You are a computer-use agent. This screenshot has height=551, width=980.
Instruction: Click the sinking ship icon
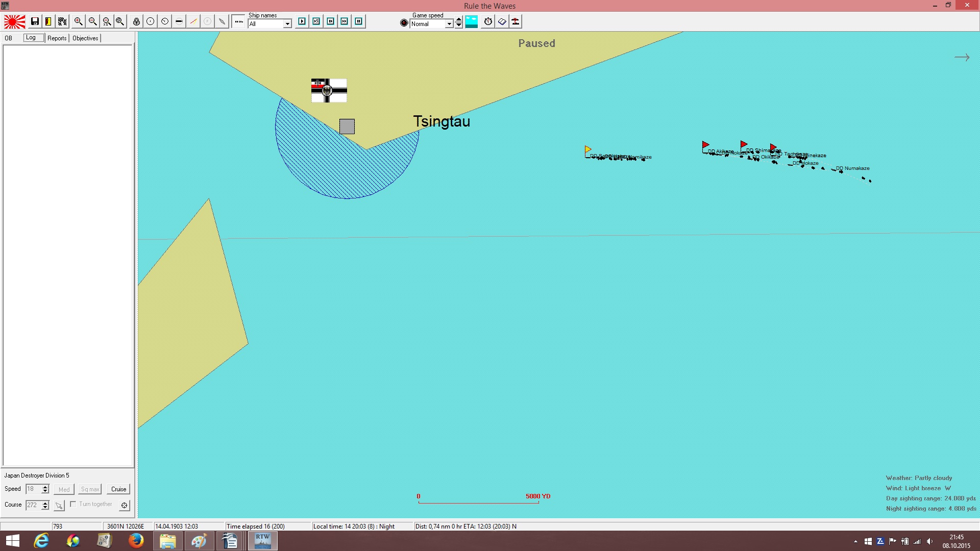516,21
